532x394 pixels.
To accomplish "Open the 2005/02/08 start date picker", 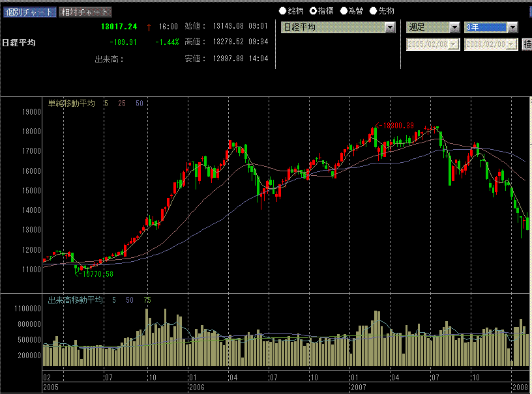I will tap(454, 44).
